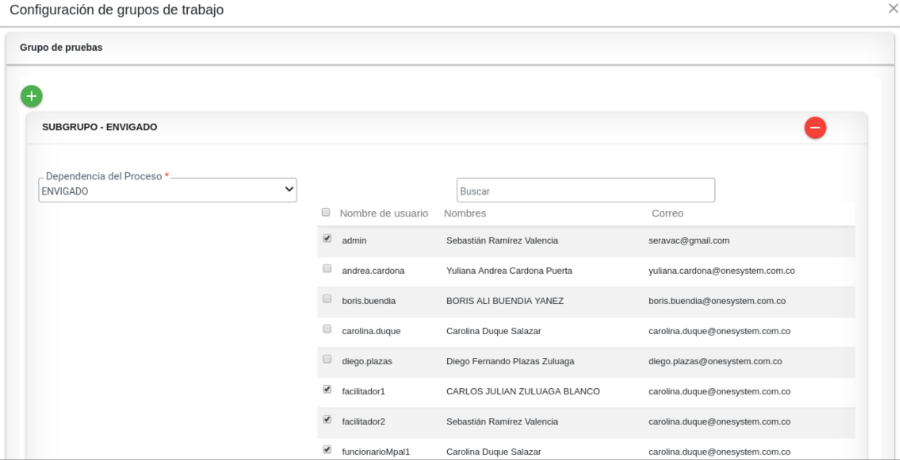900x460 pixels.
Task: Click the Buscar search field
Action: coord(585,190)
